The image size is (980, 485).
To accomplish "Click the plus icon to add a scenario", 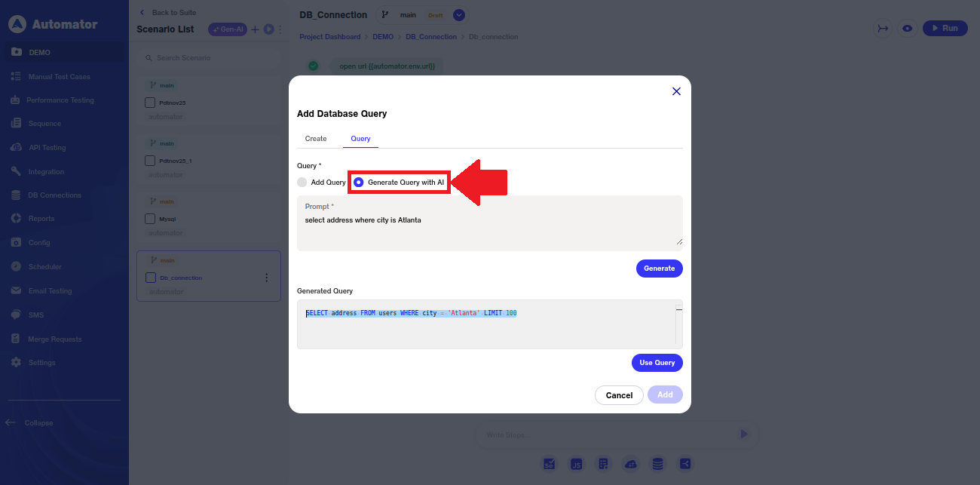I will tap(255, 29).
